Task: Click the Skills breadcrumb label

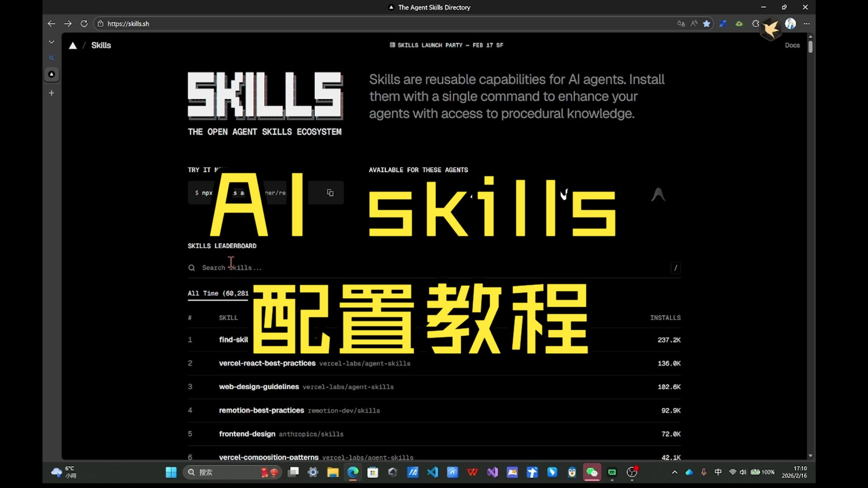Action: point(101,45)
